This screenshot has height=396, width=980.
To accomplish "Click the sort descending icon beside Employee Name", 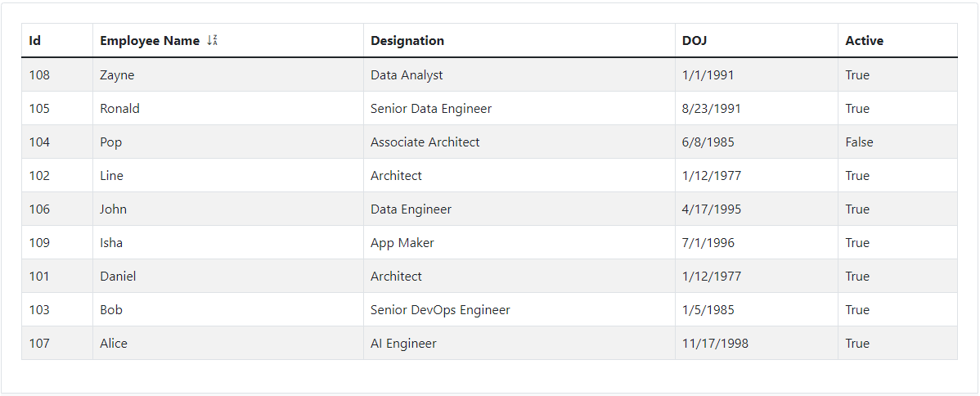I will pos(213,40).
